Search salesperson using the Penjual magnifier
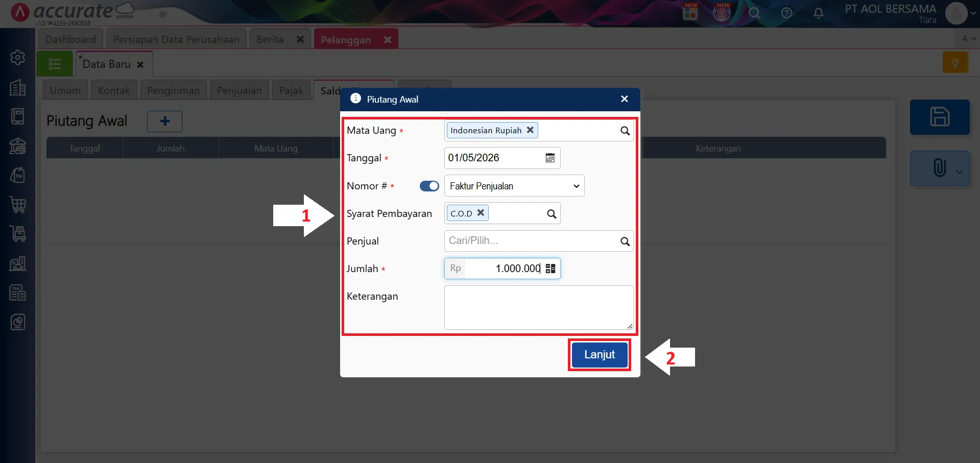 625,241
